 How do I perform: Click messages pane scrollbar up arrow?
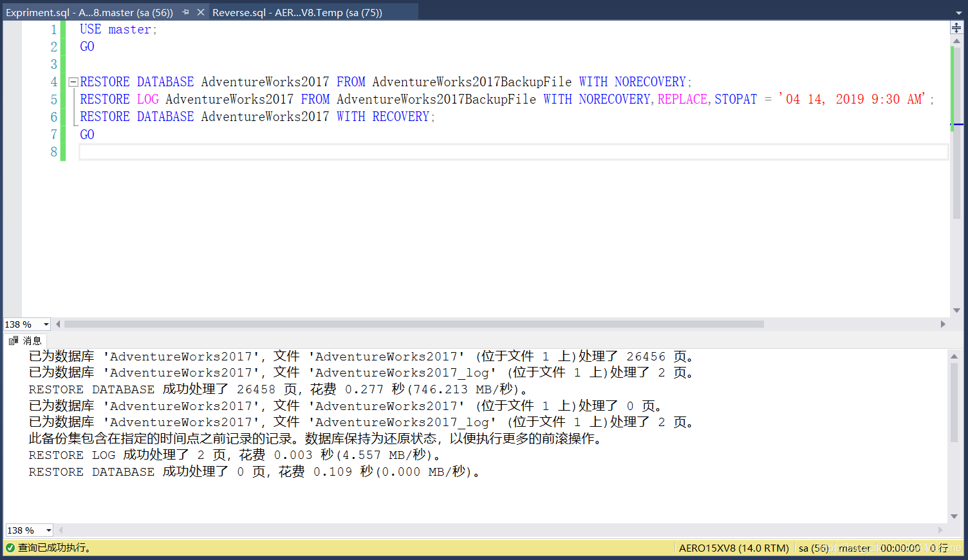[x=954, y=356]
